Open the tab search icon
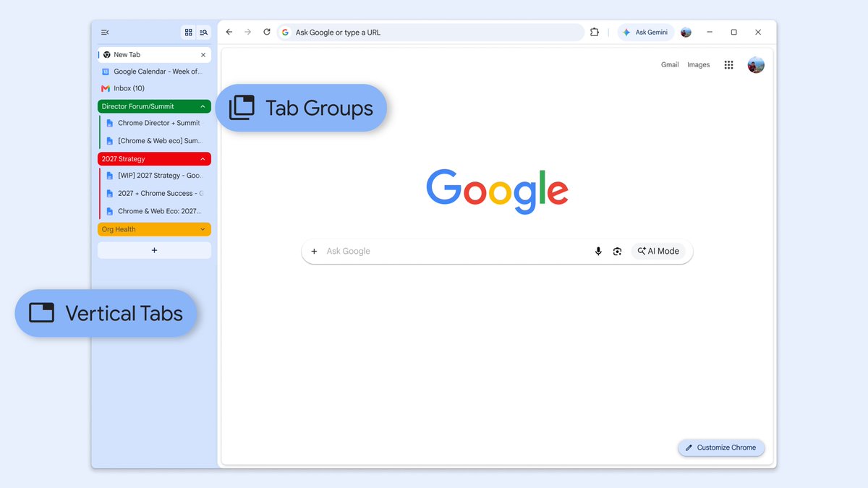Viewport: 868px width, 488px height. [204, 33]
